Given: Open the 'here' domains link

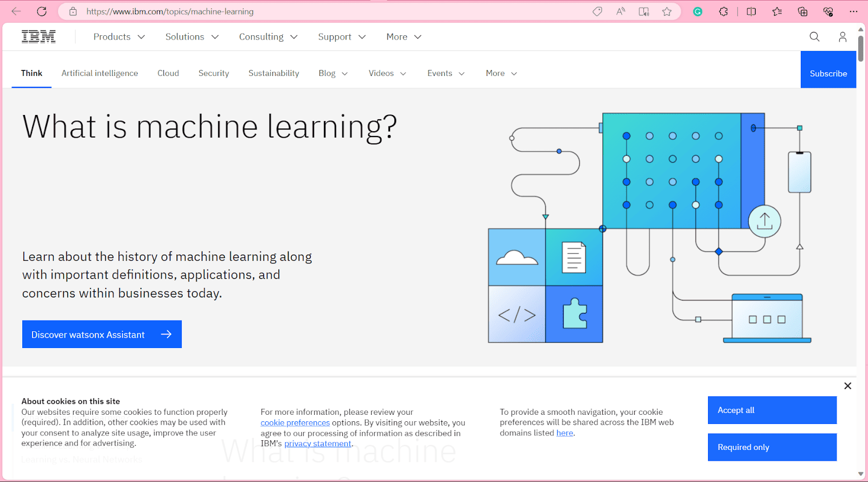Looking at the screenshot, I should coord(565,433).
